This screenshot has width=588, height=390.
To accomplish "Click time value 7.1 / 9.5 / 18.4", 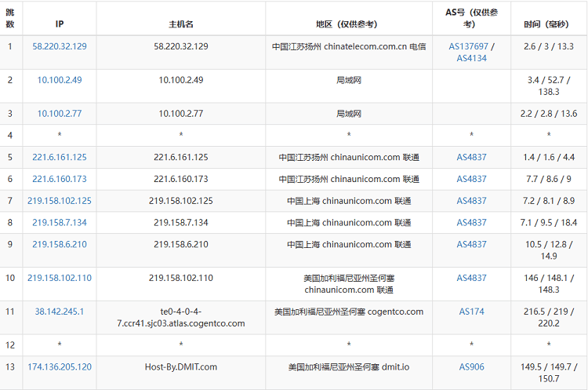I will (549, 223).
